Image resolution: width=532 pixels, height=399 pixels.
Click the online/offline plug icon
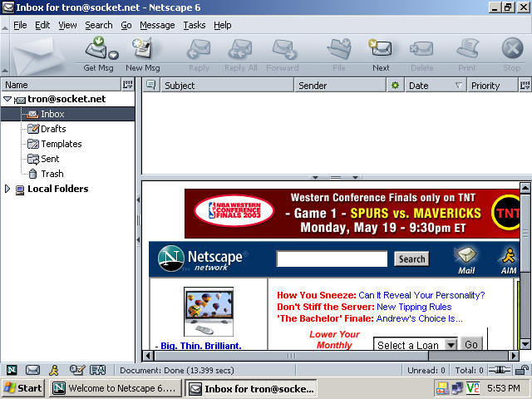[x=499, y=370]
